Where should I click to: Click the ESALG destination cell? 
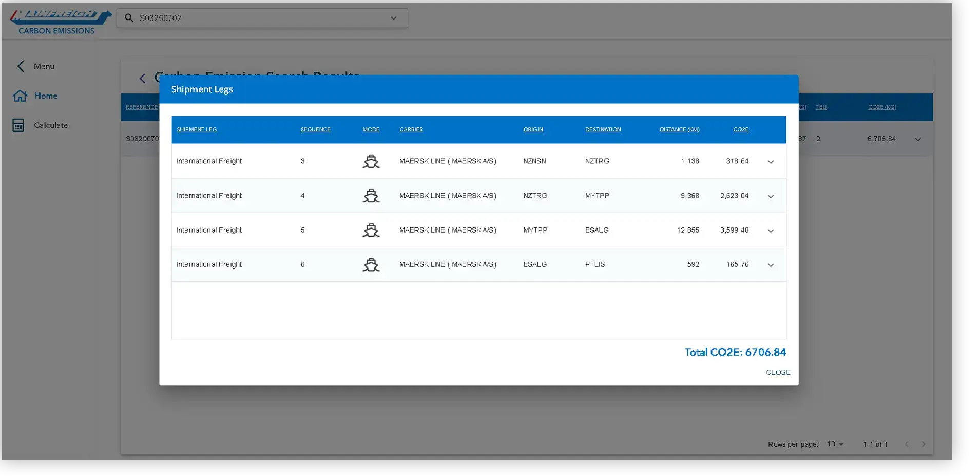[x=597, y=230]
